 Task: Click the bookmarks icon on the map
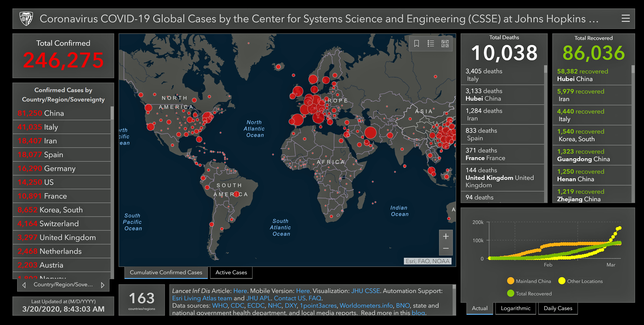[x=417, y=43]
